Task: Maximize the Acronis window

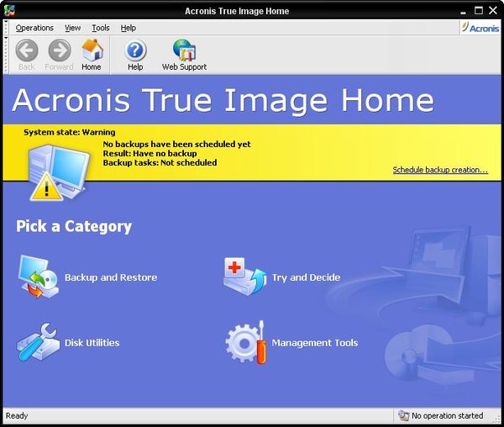Action: [479, 11]
